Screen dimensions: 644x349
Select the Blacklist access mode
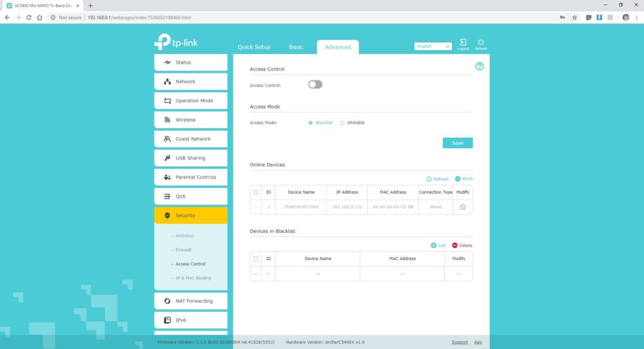pos(310,123)
